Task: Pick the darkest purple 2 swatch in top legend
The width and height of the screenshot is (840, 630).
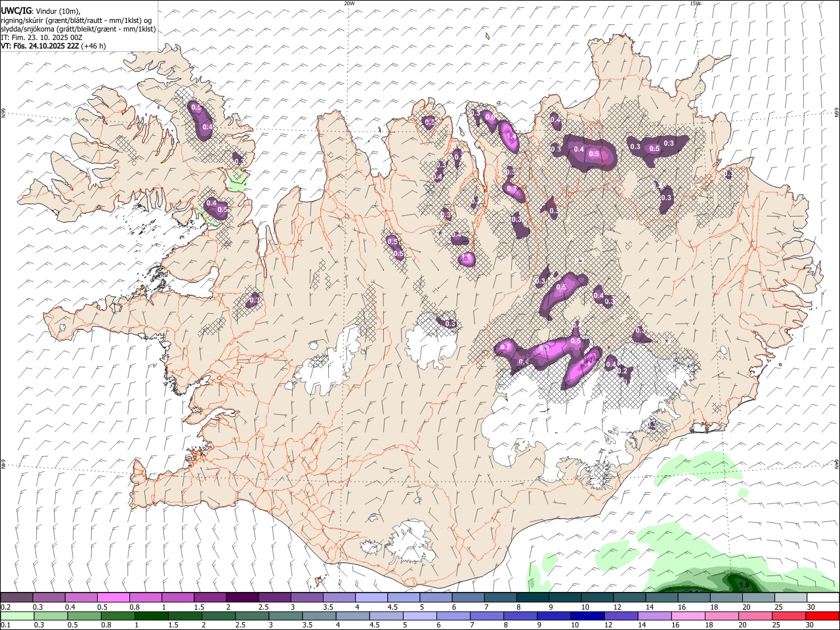Action: 241,598
